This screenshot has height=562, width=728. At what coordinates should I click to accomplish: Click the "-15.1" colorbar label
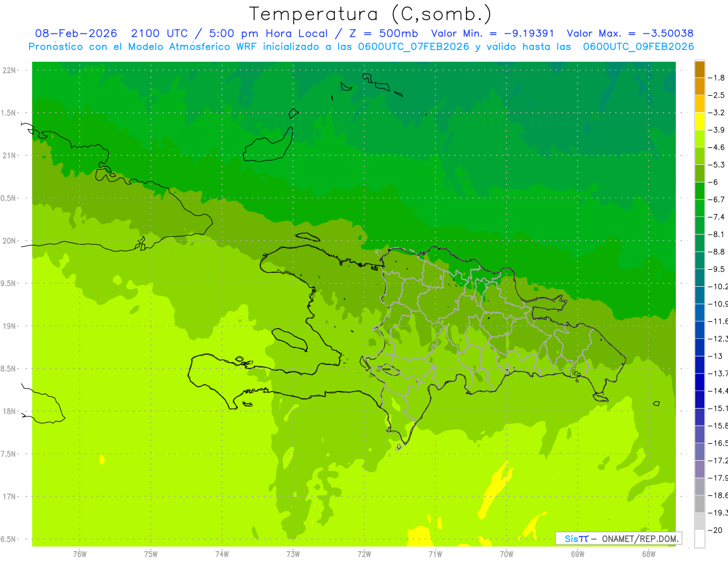click(718, 408)
